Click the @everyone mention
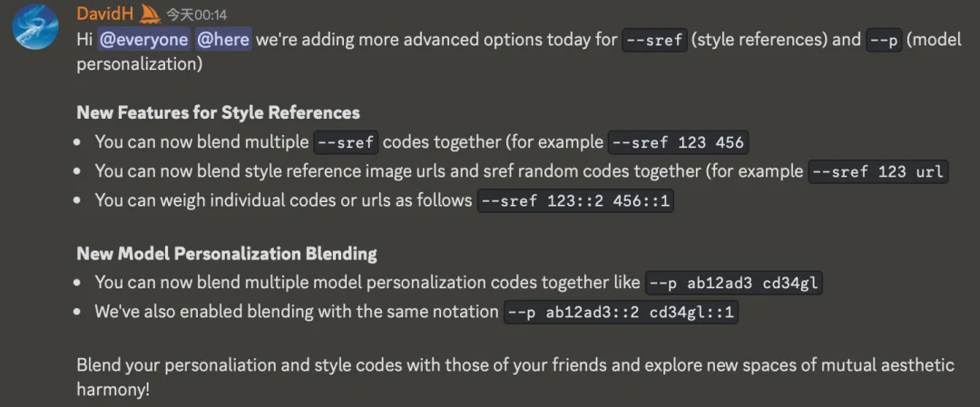 pyautogui.click(x=144, y=40)
